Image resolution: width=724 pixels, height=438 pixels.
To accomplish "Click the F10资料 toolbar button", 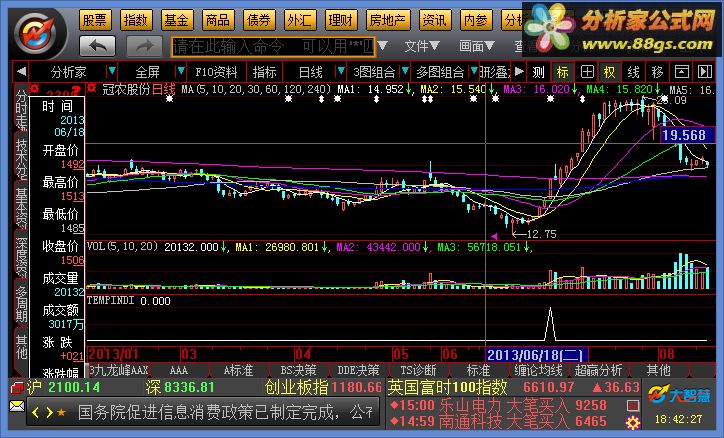I will coord(216,72).
